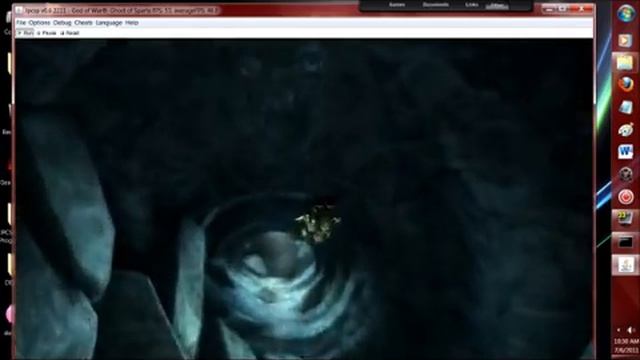Click the Links tab in the top bar
The height and width of the screenshot is (360, 640).
(471, 5)
